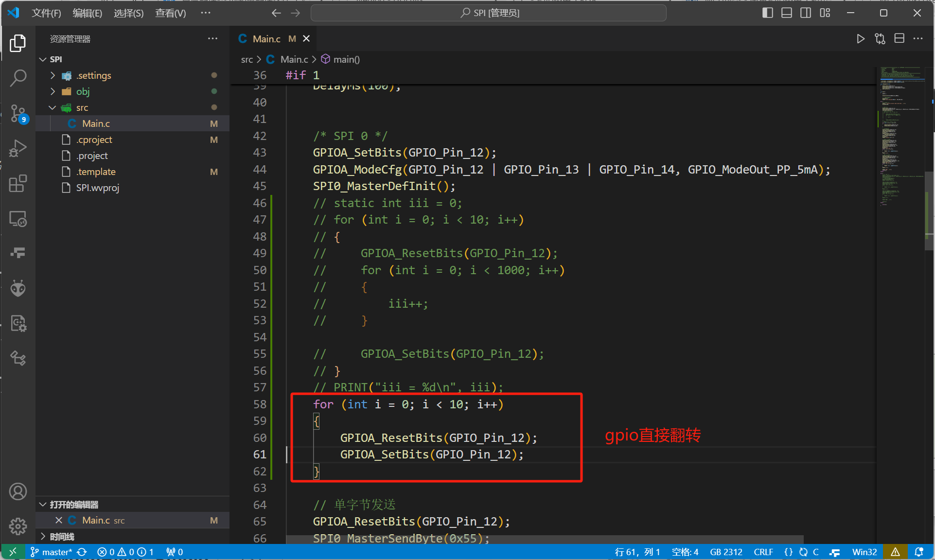Open Customize Layout icon

coord(825,13)
